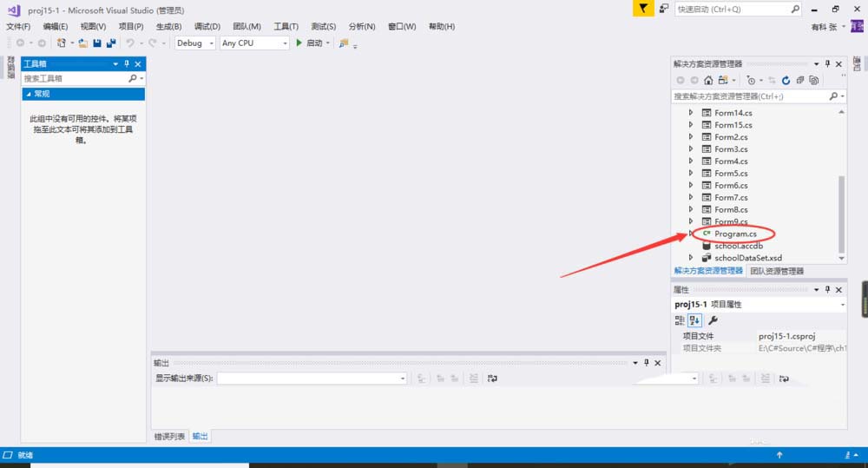The height and width of the screenshot is (468, 868).
Task: Toggle Show All Files in Solution Explorer
Action: (813, 80)
